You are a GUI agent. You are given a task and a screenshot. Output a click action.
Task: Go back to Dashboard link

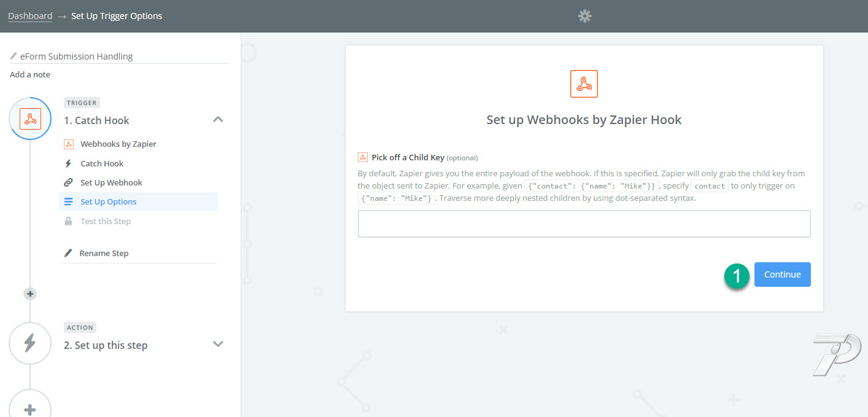pyautogui.click(x=30, y=16)
